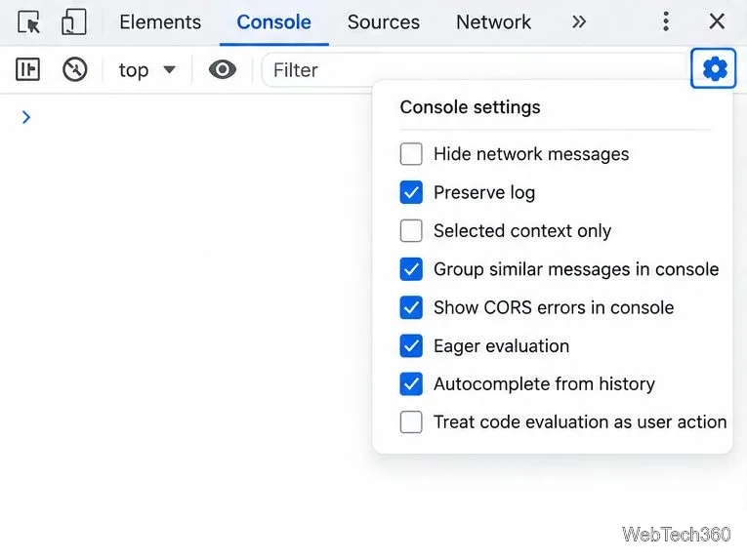
Task: Enable Treat code evaluation as user action
Action: (x=411, y=422)
